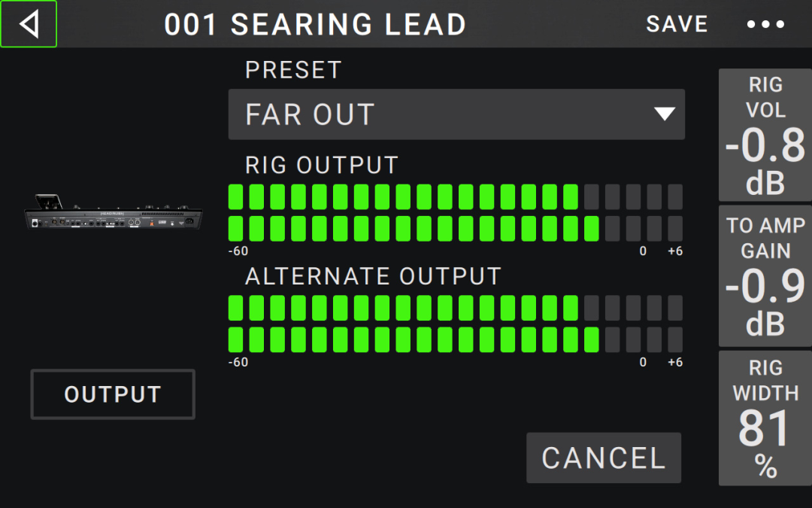Select the OUTPUT button
Image resolution: width=812 pixels, height=508 pixels.
[x=113, y=394]
